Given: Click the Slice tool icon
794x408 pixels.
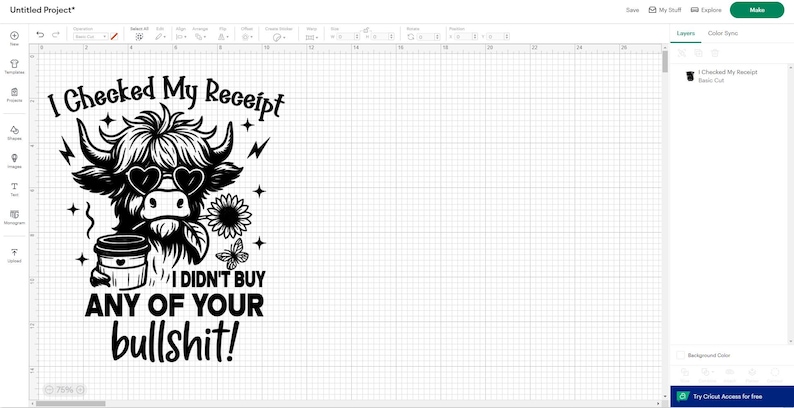Looking at the screenshot, I should pyautogui.click(x=685, y=372).
